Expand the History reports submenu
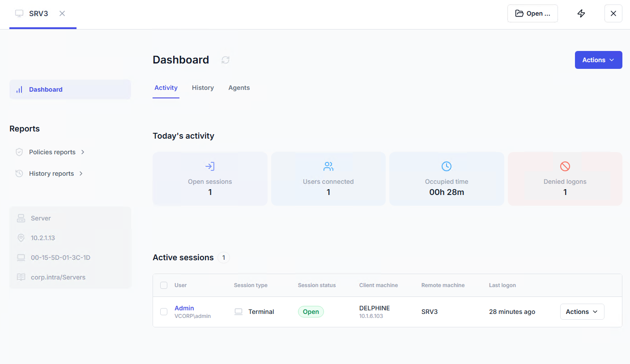The image size is (630, 364). pyautogui.click(x=81, y=174)
